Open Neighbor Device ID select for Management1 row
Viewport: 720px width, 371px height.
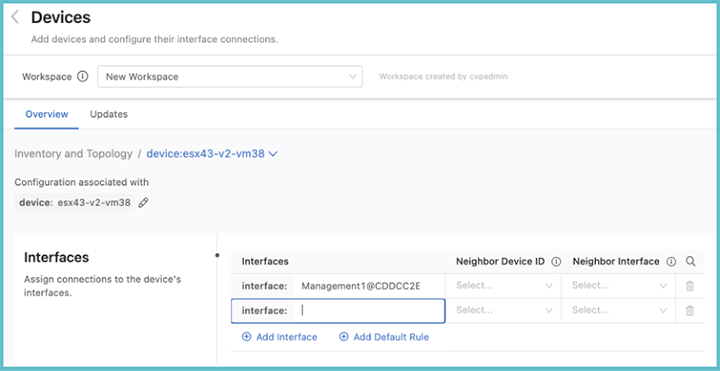click(503, 286)
